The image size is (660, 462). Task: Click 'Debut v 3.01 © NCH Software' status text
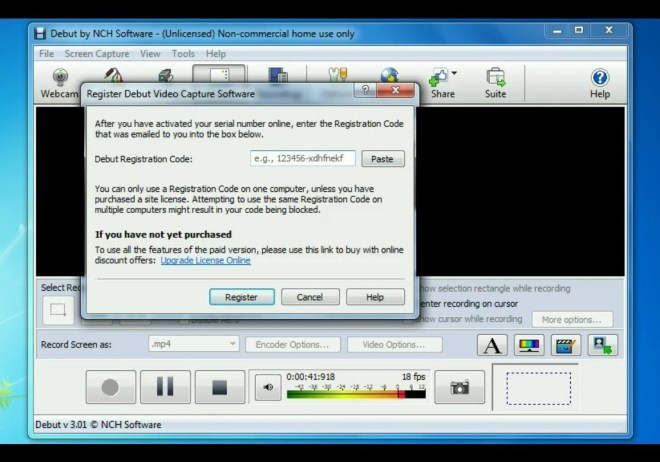tap(98, 425)
